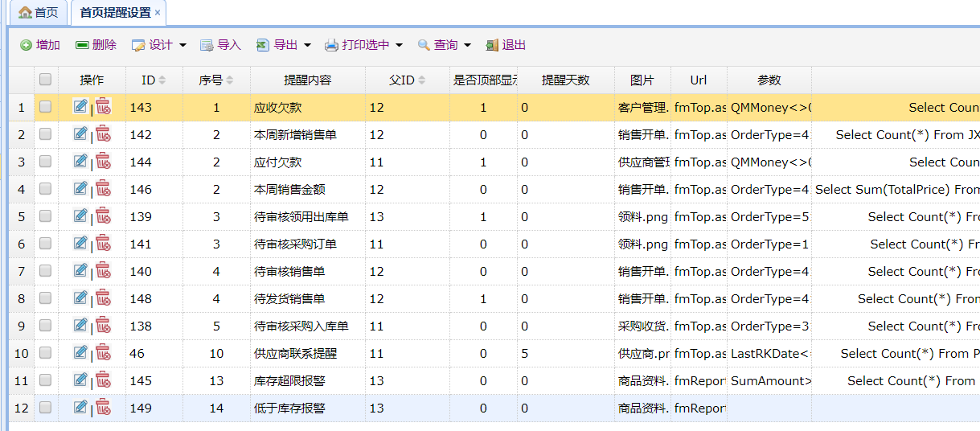Sort by the 序号 column header

[x=216, y=80]
